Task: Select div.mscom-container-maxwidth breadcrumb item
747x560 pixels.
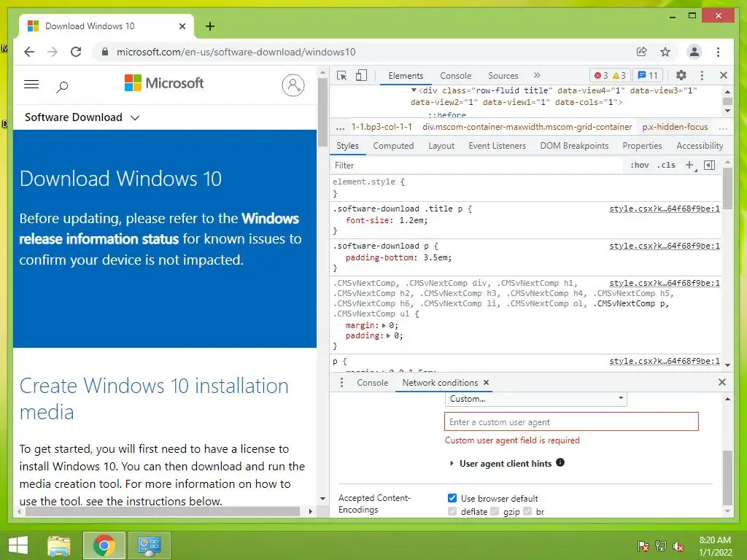Action: pyautogui.click(x=527, y=127)
